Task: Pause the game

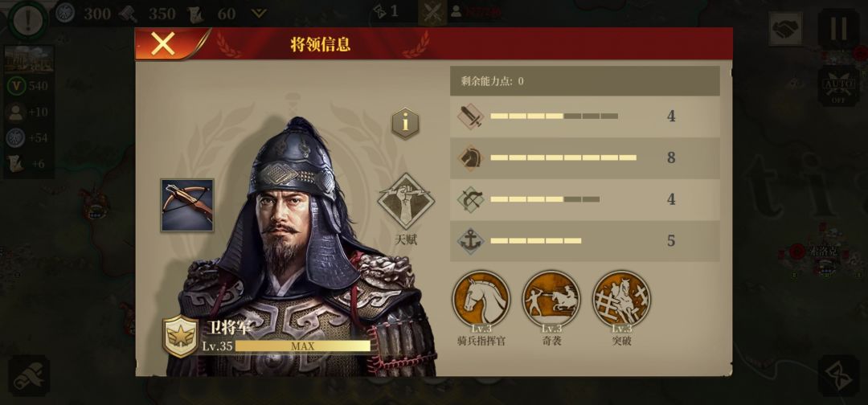Action: click(838, 29)
